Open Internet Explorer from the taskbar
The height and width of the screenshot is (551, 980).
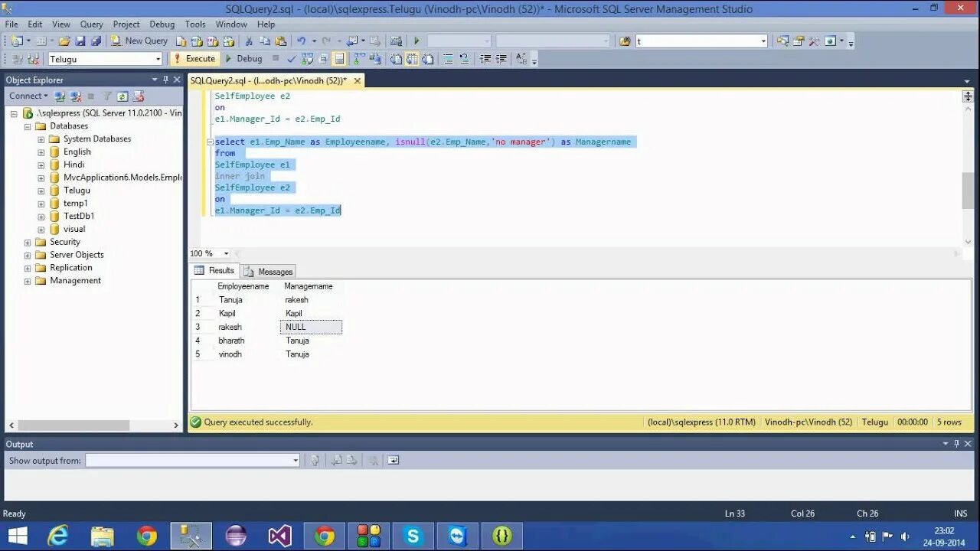tap(58, 536)
